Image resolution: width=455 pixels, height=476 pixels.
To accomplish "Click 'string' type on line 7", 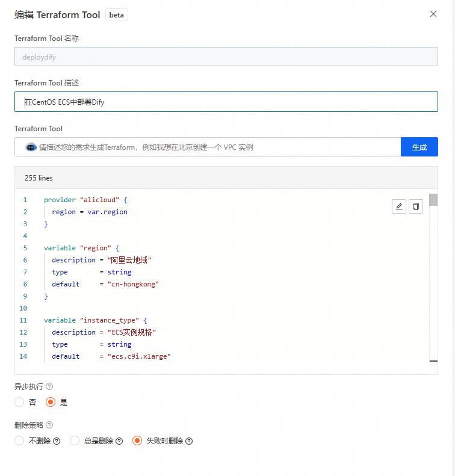I will pos(119,273).
